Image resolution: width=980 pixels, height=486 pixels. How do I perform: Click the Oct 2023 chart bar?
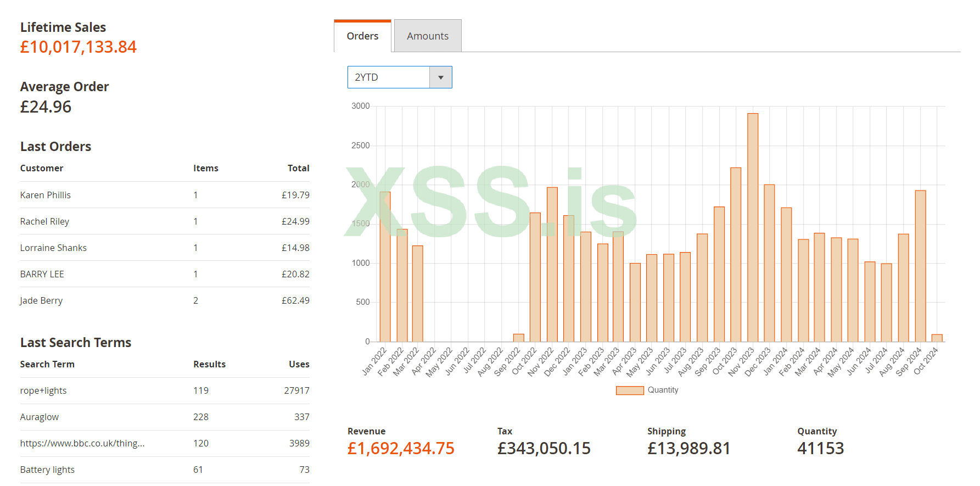pos(736,255)
